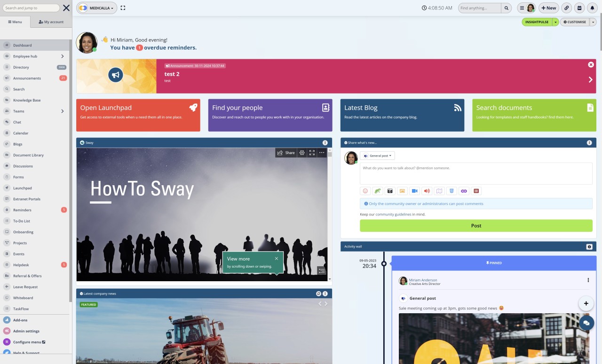Screen dimensions: 602x364
Task: Dismiss the test 2 announcement banner
Action: point(591,64)
